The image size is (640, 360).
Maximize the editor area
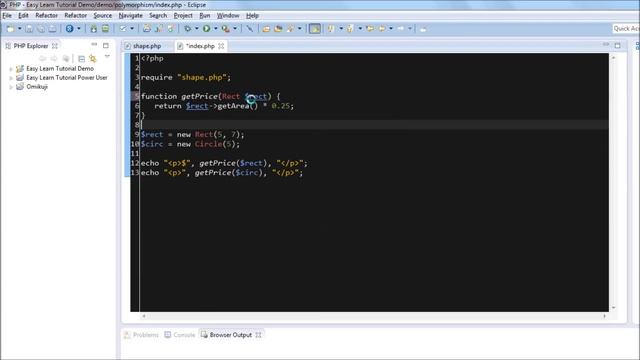click(618, 45)
